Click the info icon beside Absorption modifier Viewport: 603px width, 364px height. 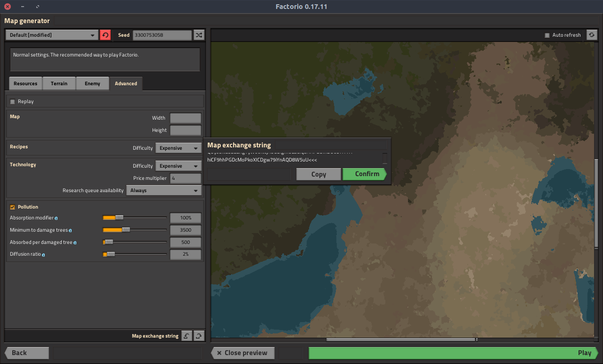(x=56, y=218)
